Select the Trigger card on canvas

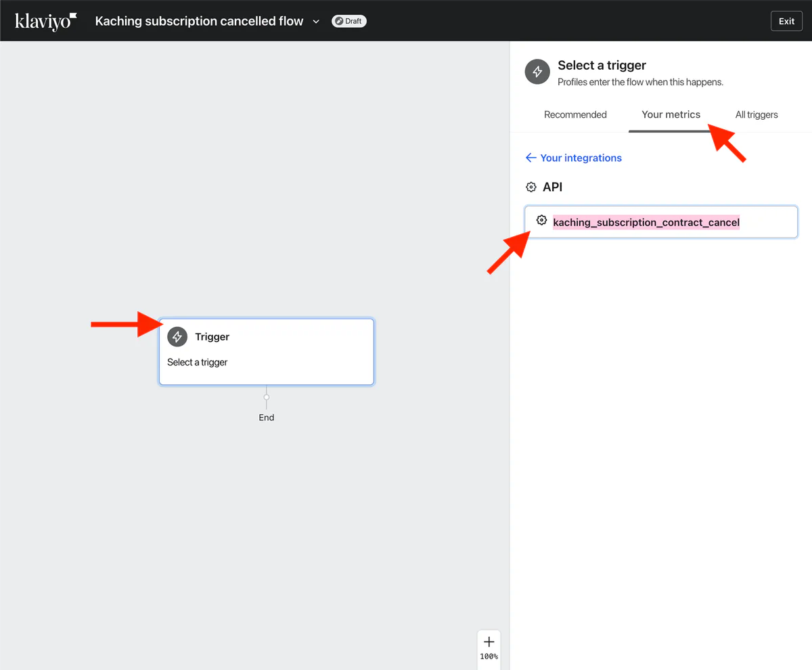tap(267, 352)
